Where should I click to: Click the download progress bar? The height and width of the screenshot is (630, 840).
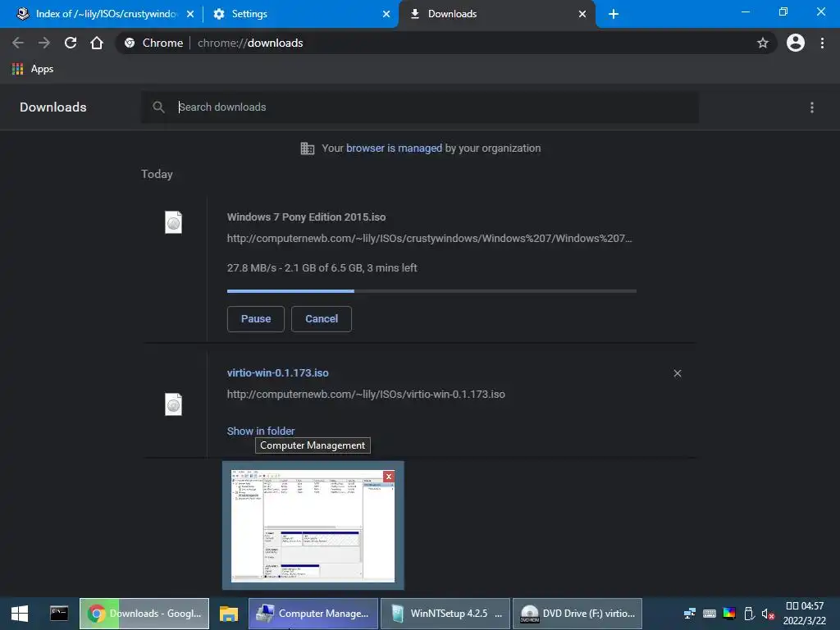click(431, 291)
